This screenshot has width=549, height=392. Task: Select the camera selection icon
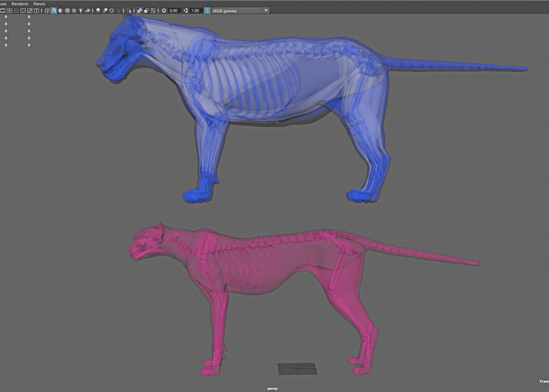pos(3,10)
